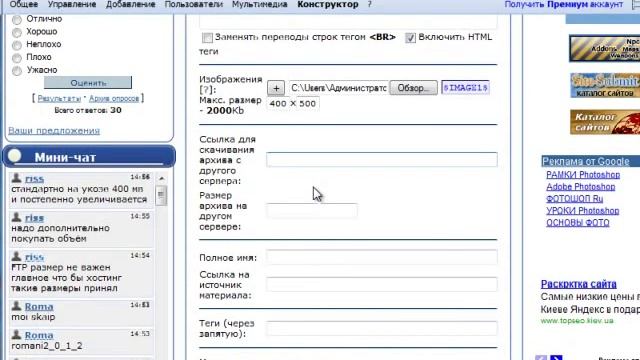Open Roma profile link above 'moi skaip'

pyautogui.click(x=39, y=307)
